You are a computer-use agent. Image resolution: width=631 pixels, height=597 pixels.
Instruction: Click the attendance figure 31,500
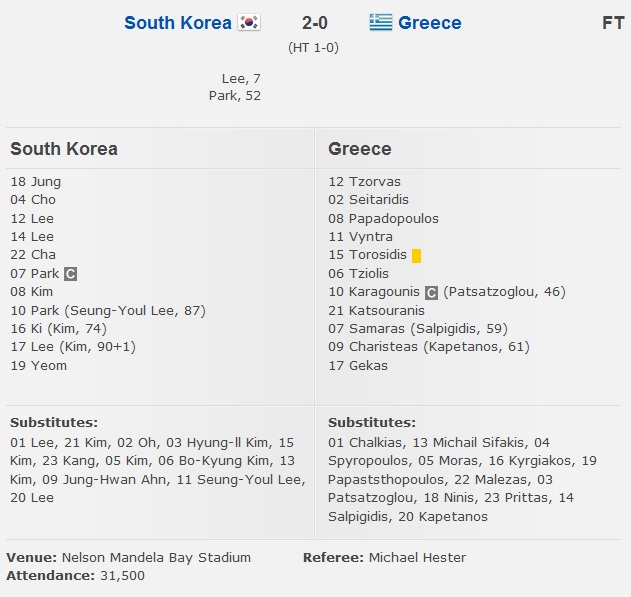(x=121, y=576)
